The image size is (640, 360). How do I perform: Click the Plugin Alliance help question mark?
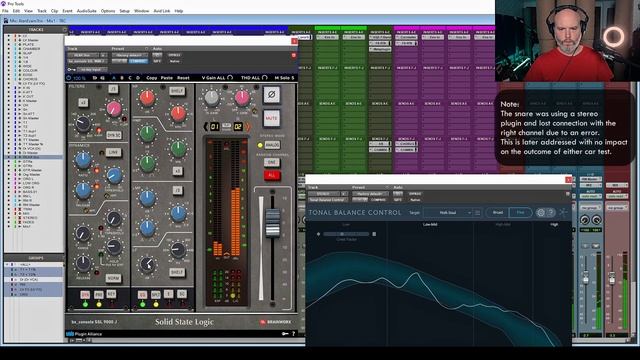coord(293,334)
